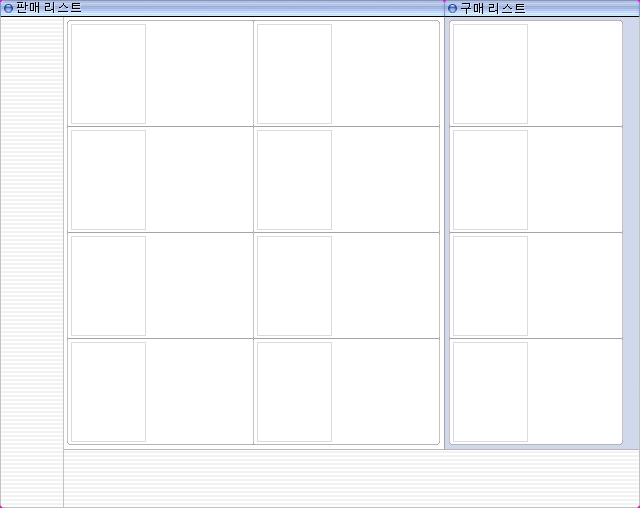Click the striped bottom bar below the lists
The image size is (640, 508).
click(x=350, y=478)
